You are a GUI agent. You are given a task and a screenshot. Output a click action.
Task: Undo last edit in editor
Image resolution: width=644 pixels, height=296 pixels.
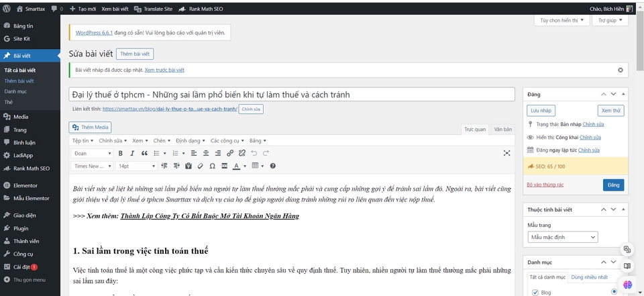point(254,153)
